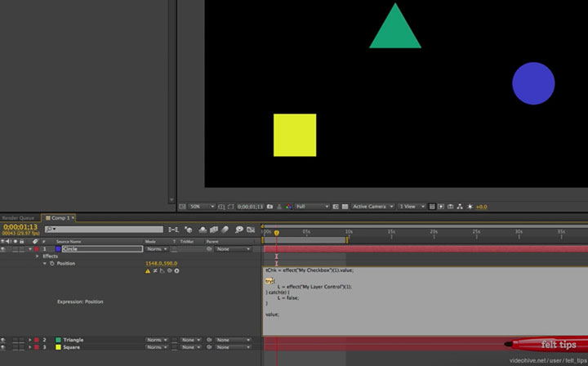Click the Draft 3D icon in timeline toolbar
588x366 pixels.
click(x=189, y=230)
